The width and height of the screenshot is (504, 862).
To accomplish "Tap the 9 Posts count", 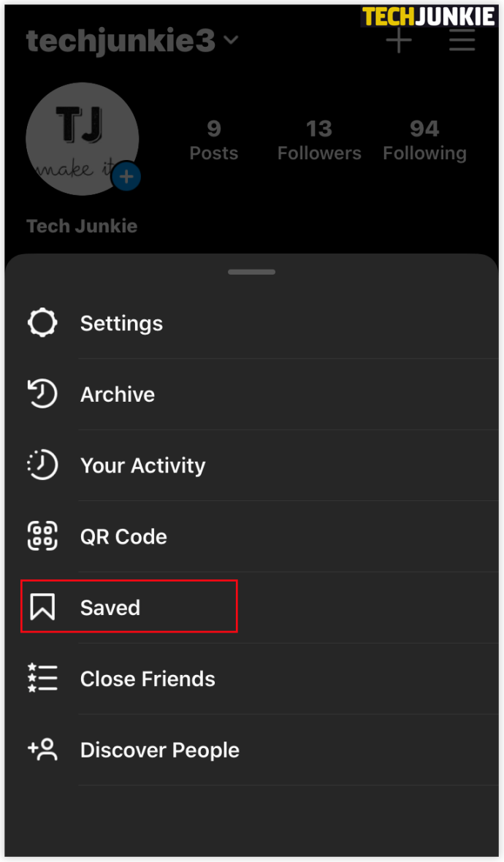I will [x=214, y=141].
